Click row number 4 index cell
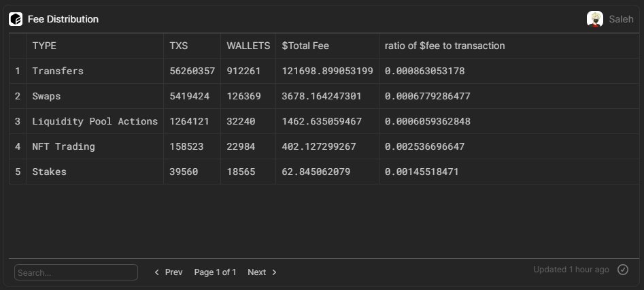This screenshot has height=290, width=644. click(18, 146)
